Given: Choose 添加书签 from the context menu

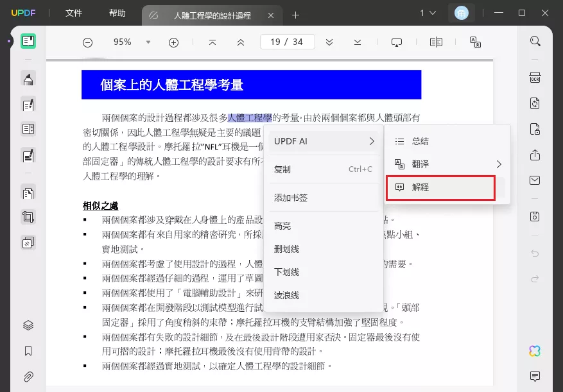Looking at the screenshot, I should coord(324,198).
